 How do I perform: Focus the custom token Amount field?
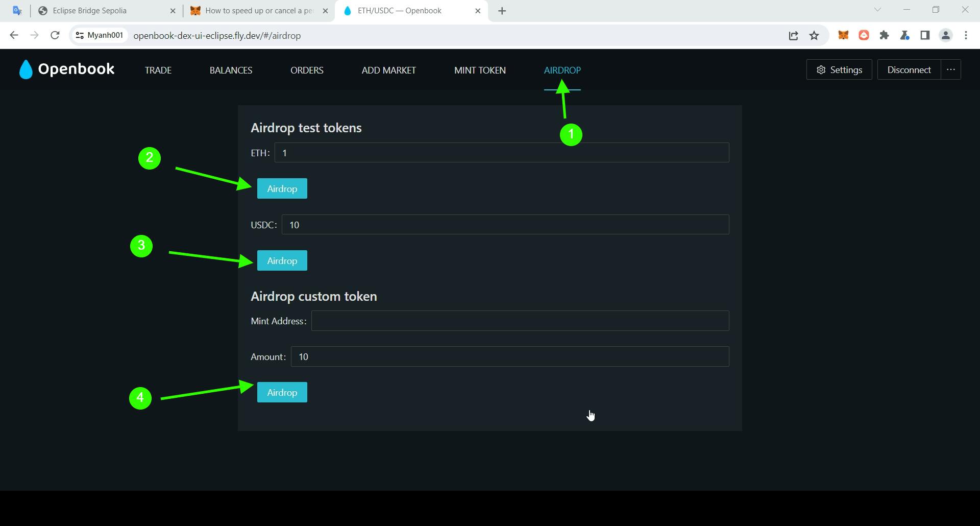[510, 356]
